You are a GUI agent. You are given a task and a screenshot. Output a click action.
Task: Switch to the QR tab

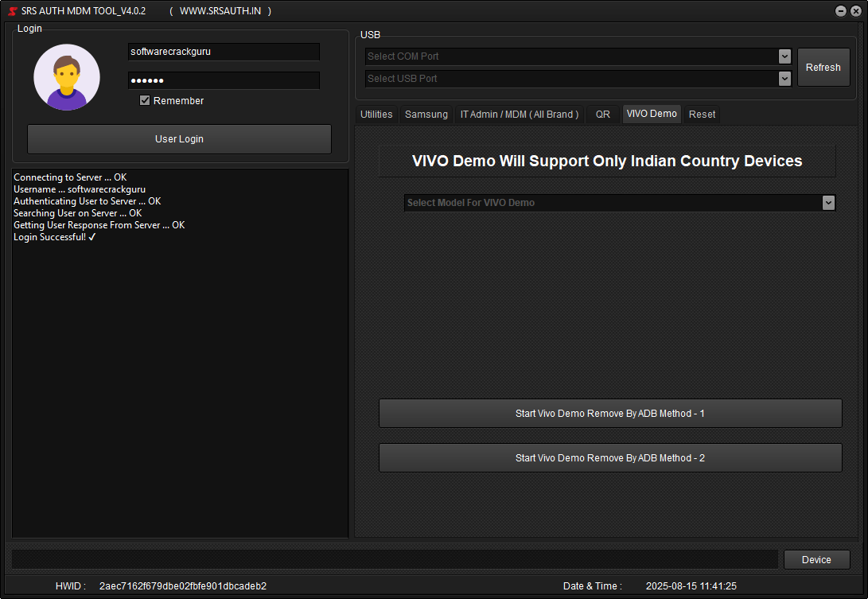coord(602,114)
